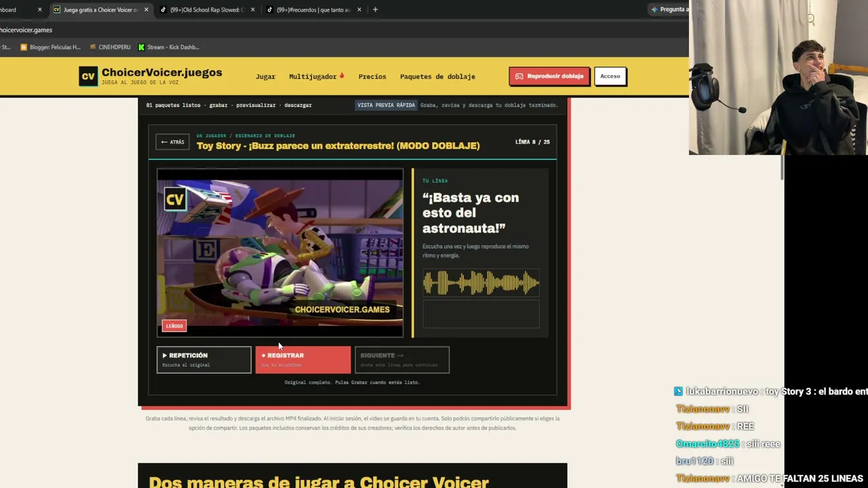Go back with the ATRÁS button
The width and height of the screenshot is (868, 488).
(x=172, y=142)
